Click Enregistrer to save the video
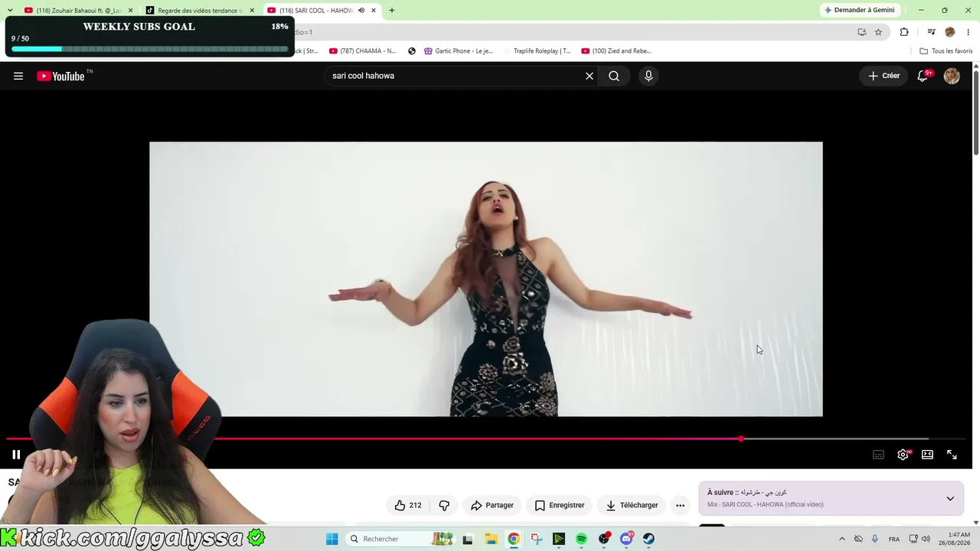The image size is (980, 551). [x=560, y=505]
